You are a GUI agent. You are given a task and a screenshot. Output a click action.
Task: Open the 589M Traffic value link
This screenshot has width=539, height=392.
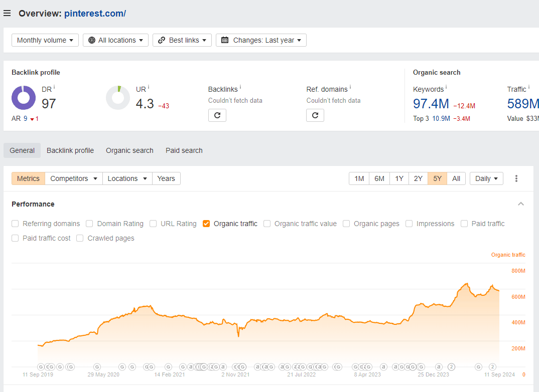[523, 104]
